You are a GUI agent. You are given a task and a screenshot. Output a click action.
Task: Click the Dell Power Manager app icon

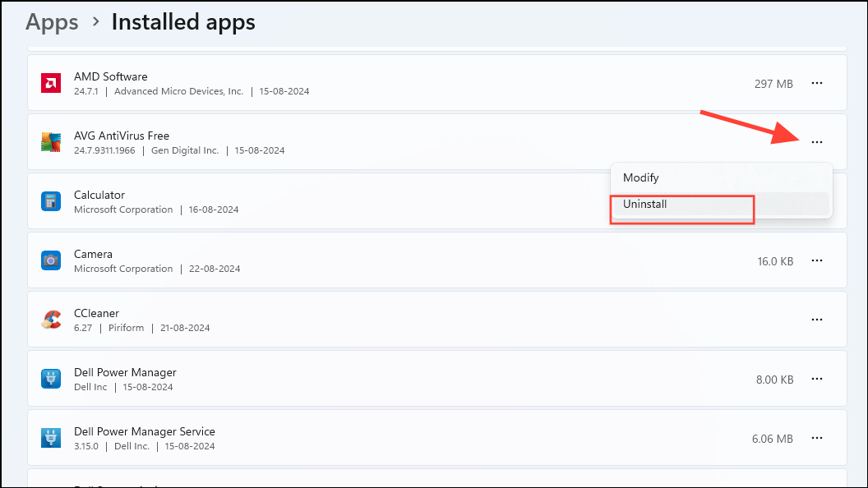coord(51,379)
